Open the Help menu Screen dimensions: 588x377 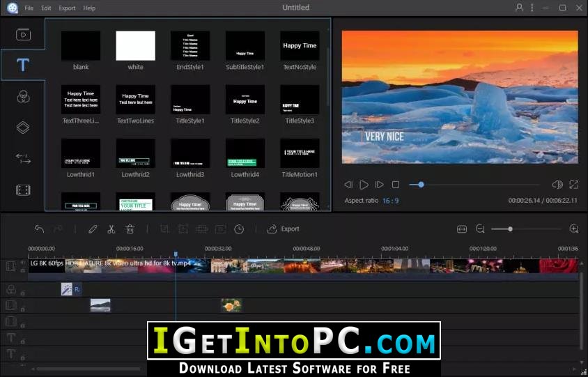[x=89, y=8]
